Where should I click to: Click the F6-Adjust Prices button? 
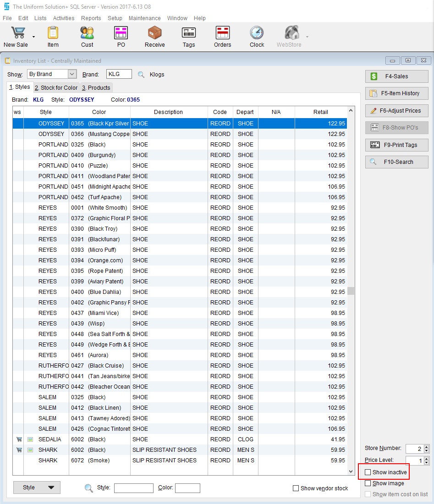click(x=396, y=111)
